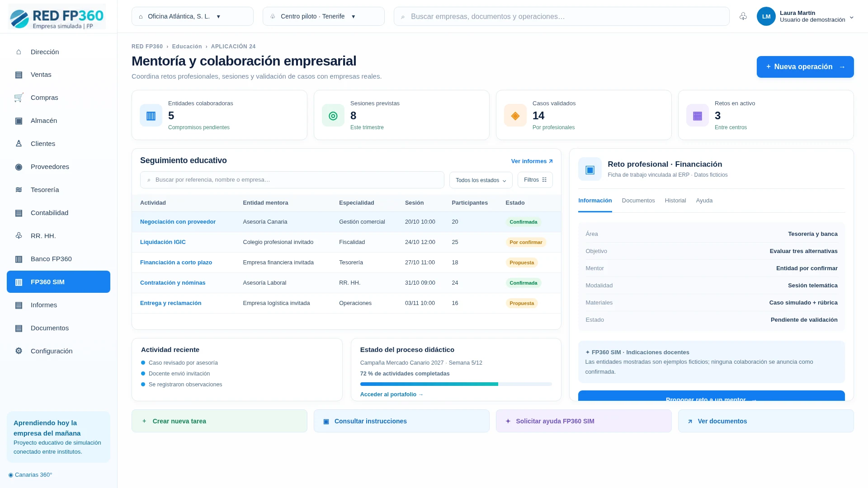Open the Entidades colaboradoras card icon

coord(151,116)
